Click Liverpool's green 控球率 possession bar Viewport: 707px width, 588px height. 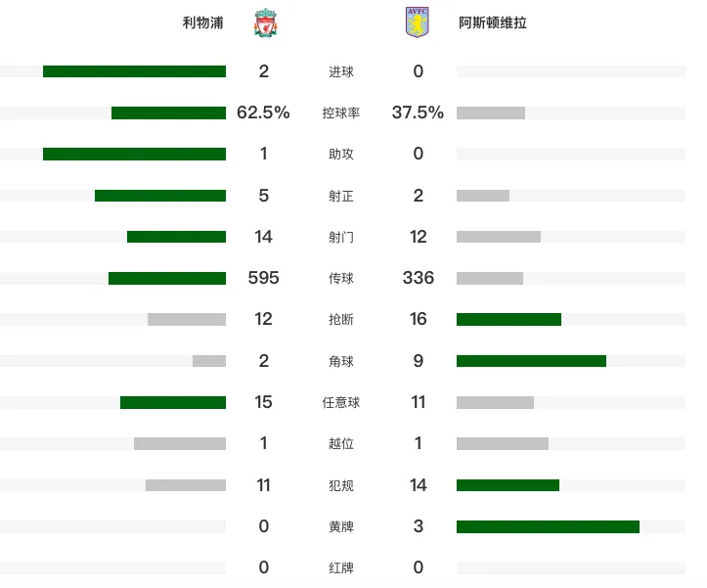pos(168,113)
